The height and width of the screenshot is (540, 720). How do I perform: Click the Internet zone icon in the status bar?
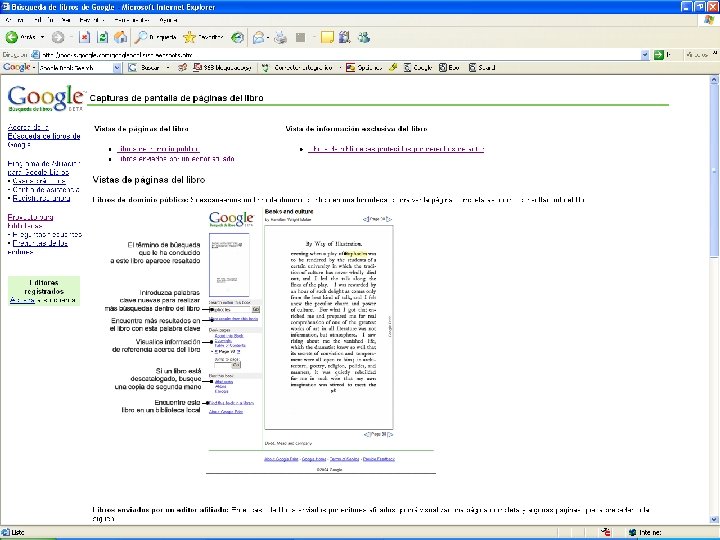click(x=632, y=533)
